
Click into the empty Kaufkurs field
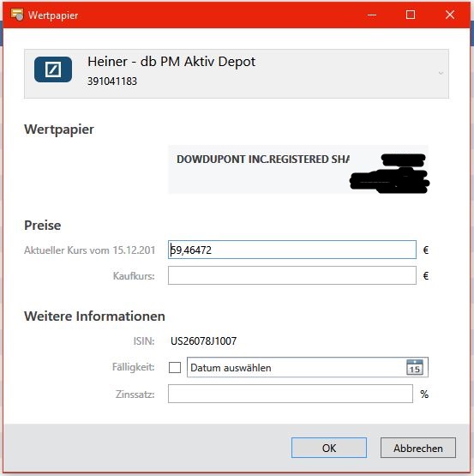coord(292,275)
